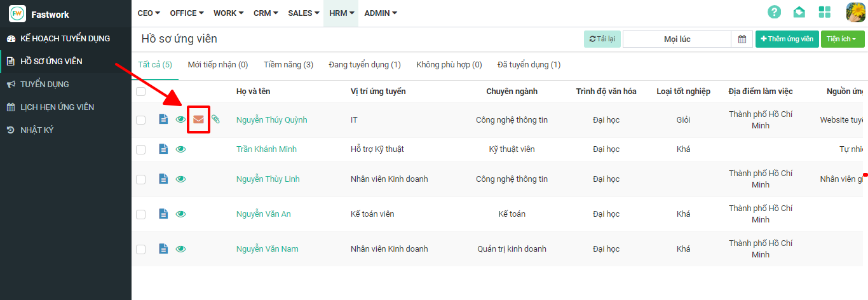Tick the checkbox for Nguyễn Thúy Quỳnh

coord(141,119)
